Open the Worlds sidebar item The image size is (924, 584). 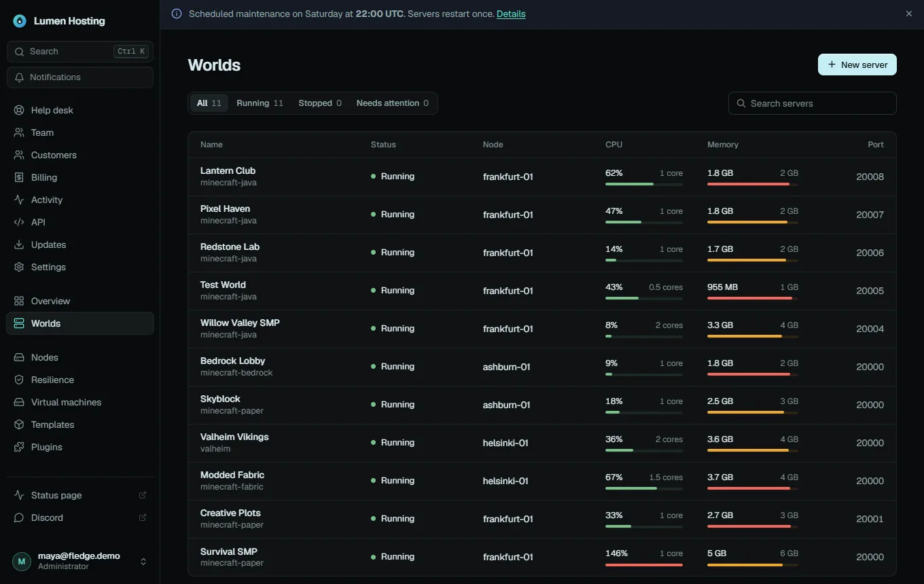80,323
